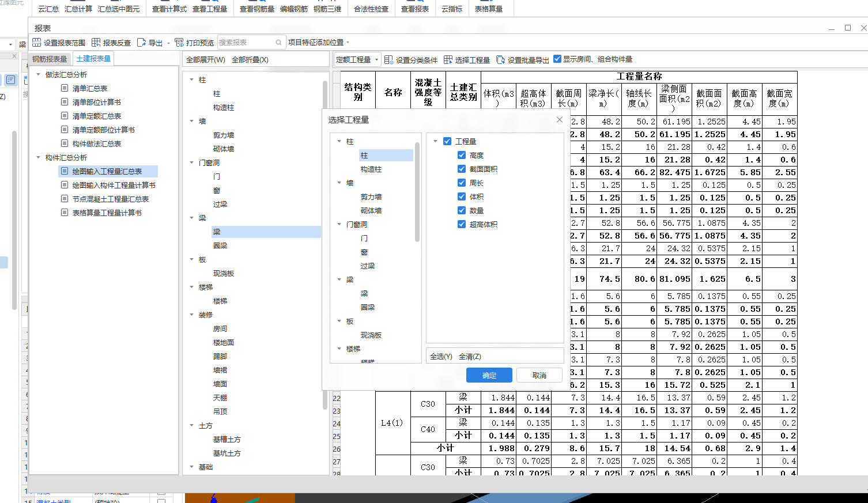Screen dimensions: 868x503
Task: Click the 导出 export icon
Action: coord(141,43)
